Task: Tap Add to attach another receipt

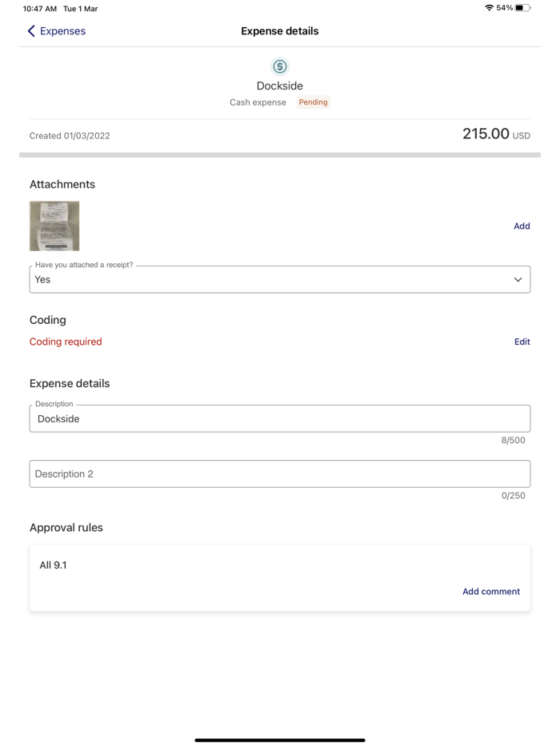Action: point(522,226)
